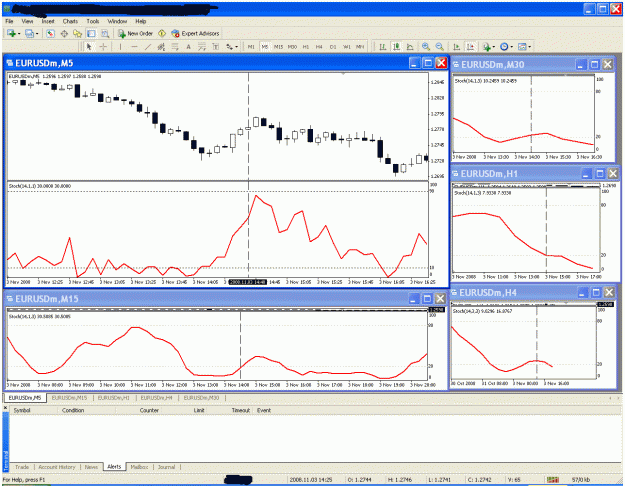Viewport: 625px width, 486px height.
Task: Toggle MN timeframe button
Action: point(360,47)
